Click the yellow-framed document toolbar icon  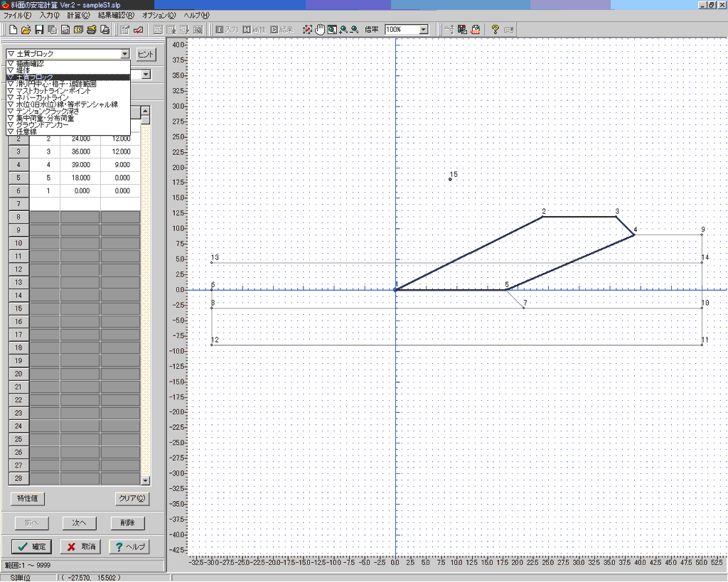pyautogui.click(x=78, y=30)
